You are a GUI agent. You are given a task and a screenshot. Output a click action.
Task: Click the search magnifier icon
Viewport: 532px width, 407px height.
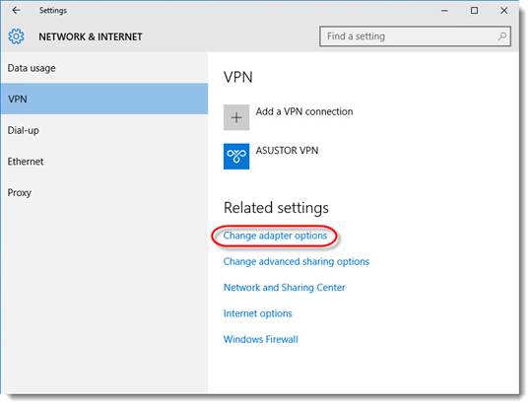pyautogui.click(x=502, y=36)
